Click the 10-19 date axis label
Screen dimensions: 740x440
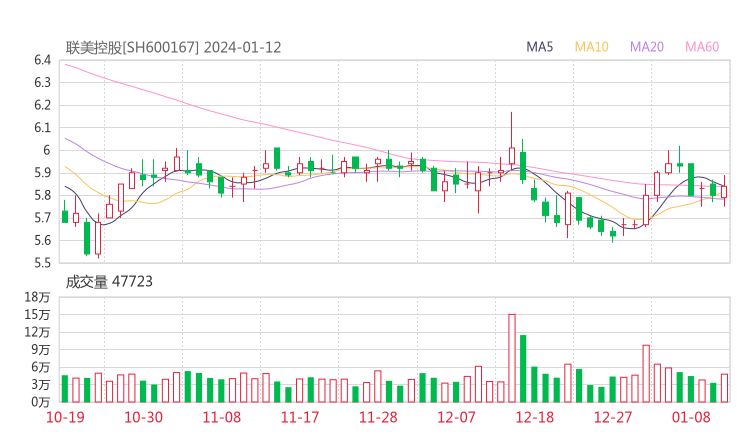click(65, 417)
